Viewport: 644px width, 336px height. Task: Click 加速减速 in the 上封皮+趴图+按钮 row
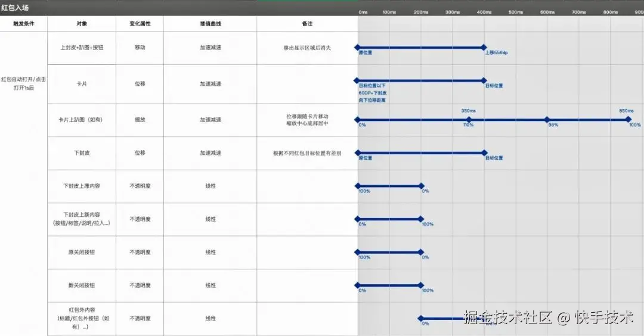coord(210,48)
